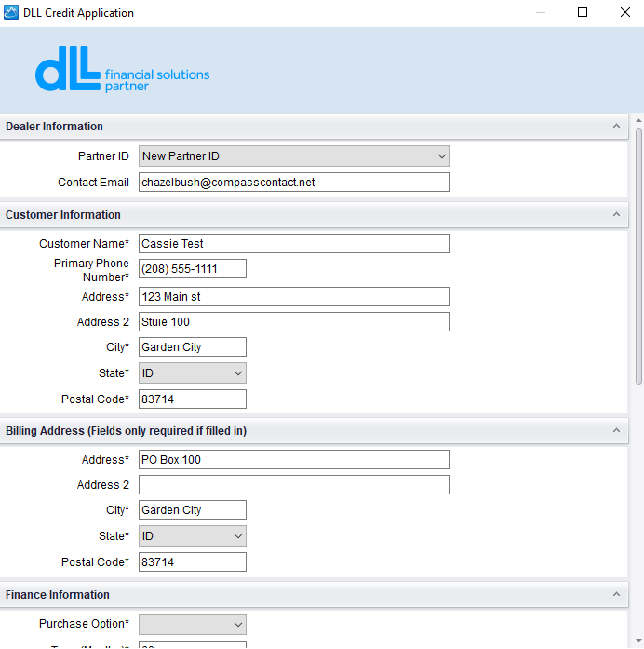This screenshot has width=644, height=649.
Task: Click the customer Address 2 field with Stuie 100
Action: [294, 321]
